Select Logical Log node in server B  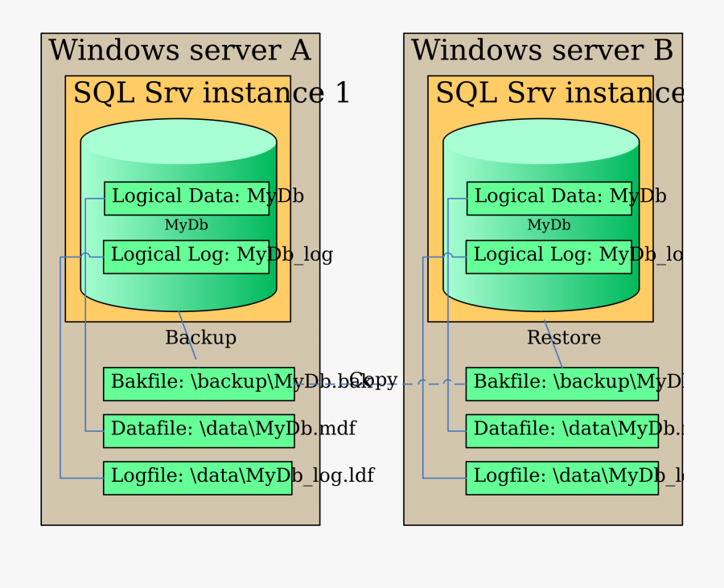coord(549,257)
